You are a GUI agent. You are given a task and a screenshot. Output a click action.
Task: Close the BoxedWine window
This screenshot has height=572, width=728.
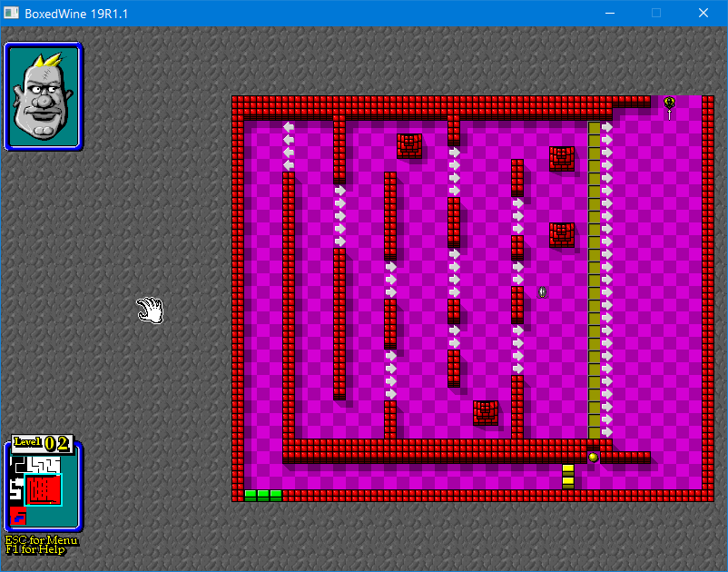[703, 13]
